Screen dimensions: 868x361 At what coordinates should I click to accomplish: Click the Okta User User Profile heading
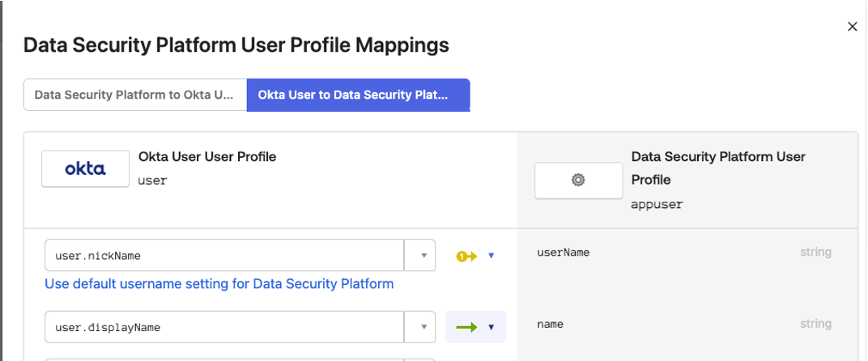(207, 157)
